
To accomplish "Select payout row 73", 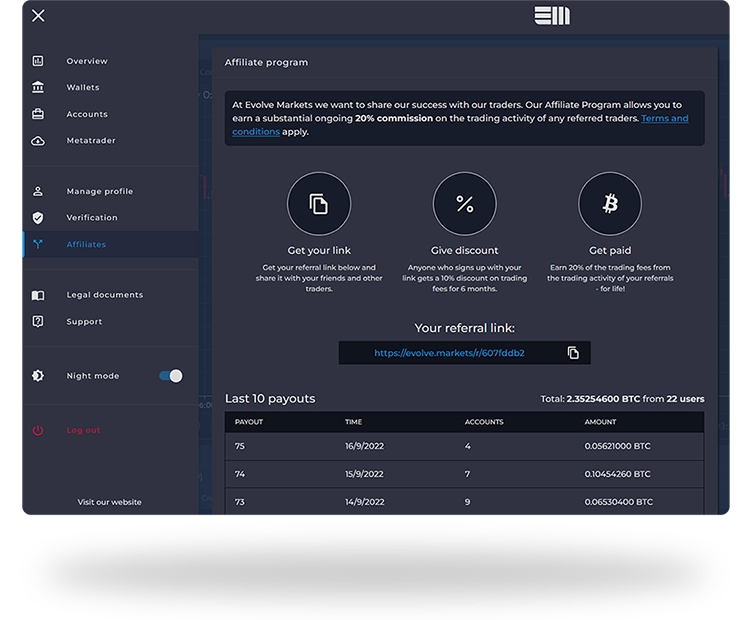I will click(464, 501).
